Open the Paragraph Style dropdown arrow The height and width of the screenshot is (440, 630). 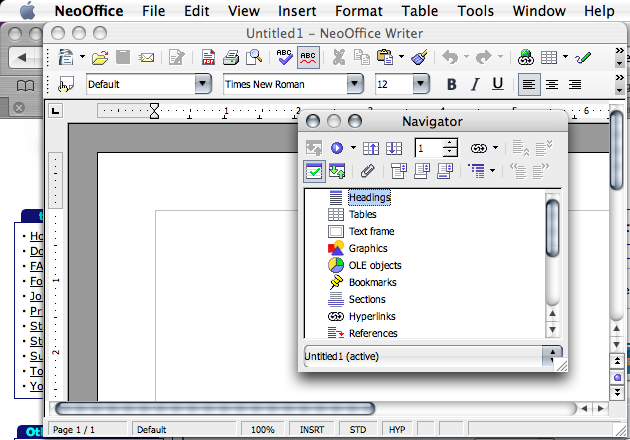(x=203, y=84)
